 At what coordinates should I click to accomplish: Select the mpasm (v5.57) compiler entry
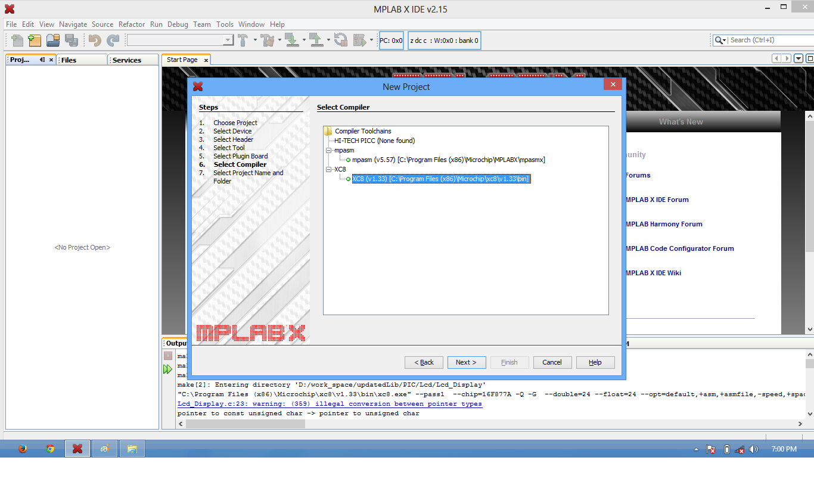point(448,160)
